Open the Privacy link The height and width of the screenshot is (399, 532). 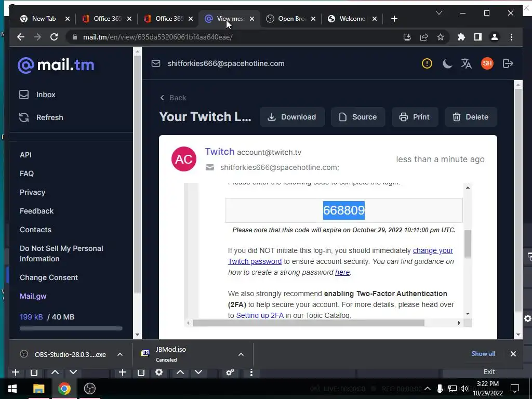coord(33,192)
